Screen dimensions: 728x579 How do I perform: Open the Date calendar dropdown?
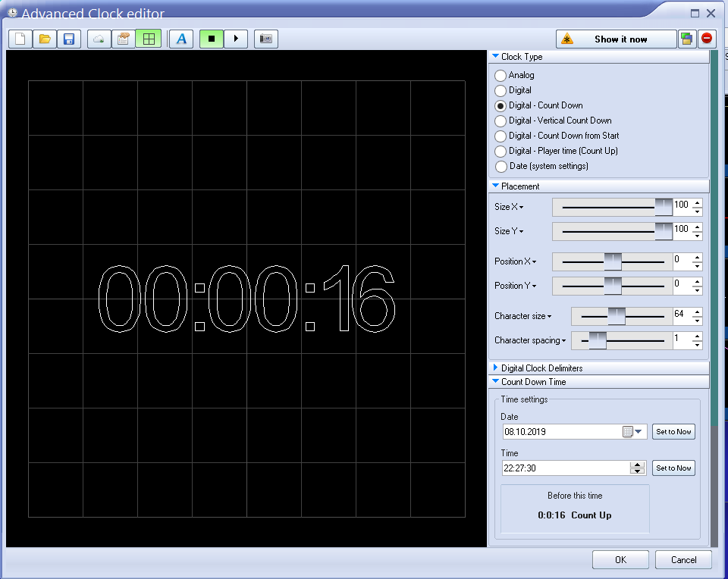[x=638, y=432]
